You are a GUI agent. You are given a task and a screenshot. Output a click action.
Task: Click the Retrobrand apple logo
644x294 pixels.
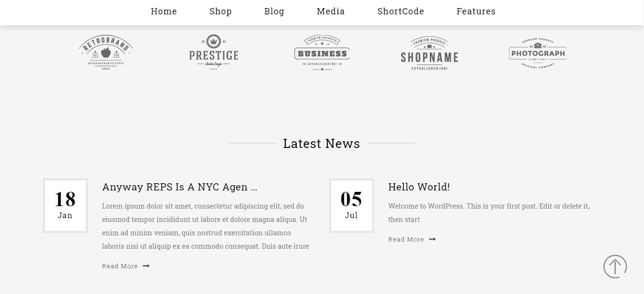tap(105, 53)
